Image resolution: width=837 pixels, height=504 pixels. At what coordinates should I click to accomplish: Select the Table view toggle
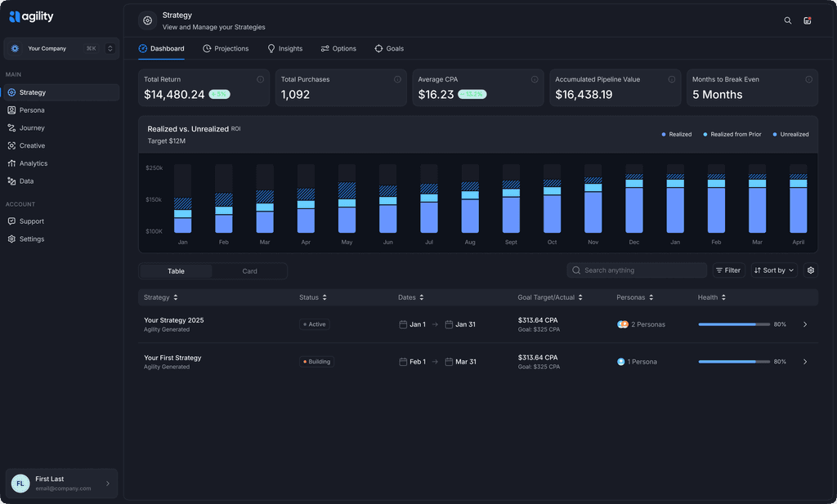pyautogui.click(x=176, y=271)
